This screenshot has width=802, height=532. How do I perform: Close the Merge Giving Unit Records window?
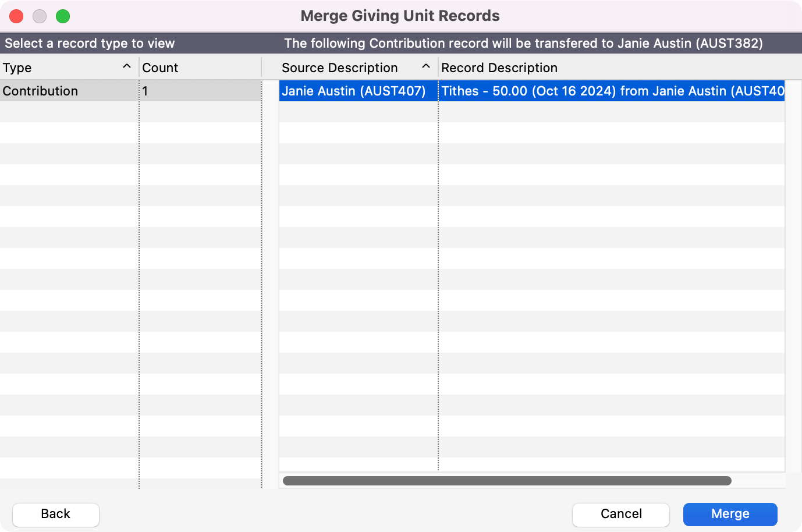click(16, 16)
